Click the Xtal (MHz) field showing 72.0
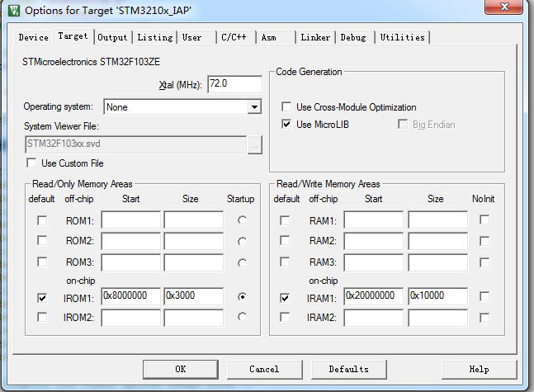 click(x=234, y=84)
